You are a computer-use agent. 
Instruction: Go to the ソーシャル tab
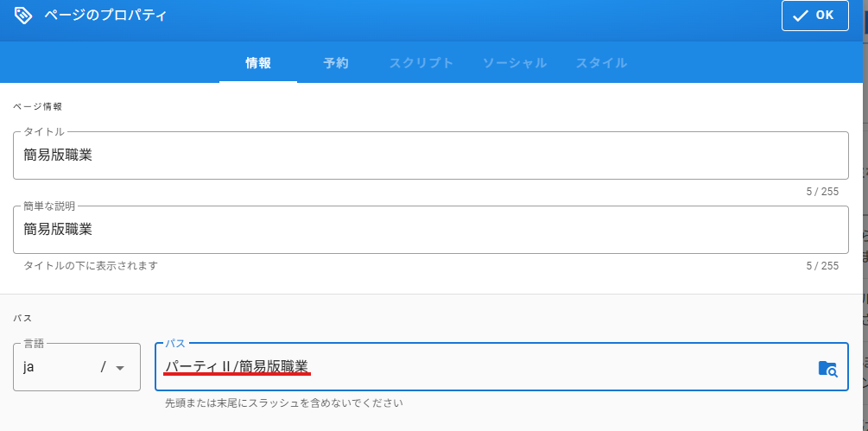pos(514,63)
